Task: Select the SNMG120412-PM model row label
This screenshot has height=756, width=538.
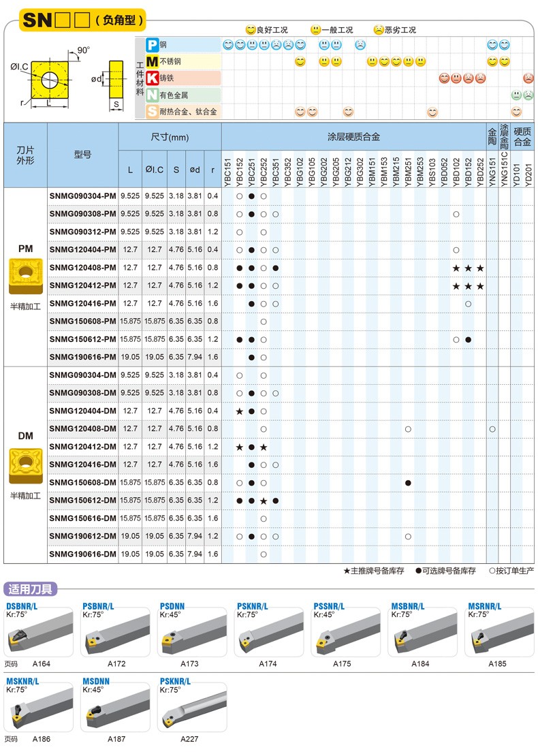Action: pos(83,285)
